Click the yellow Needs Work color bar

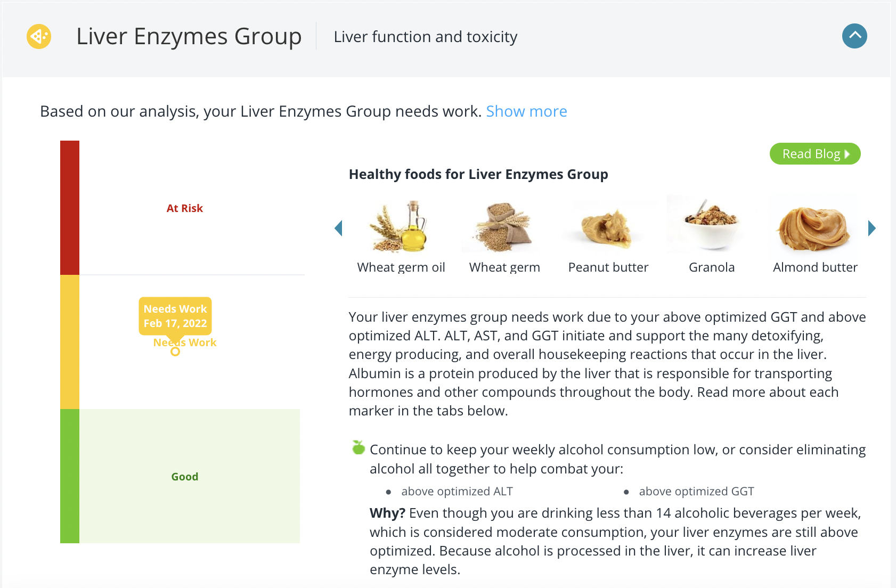tap(70, 342)
